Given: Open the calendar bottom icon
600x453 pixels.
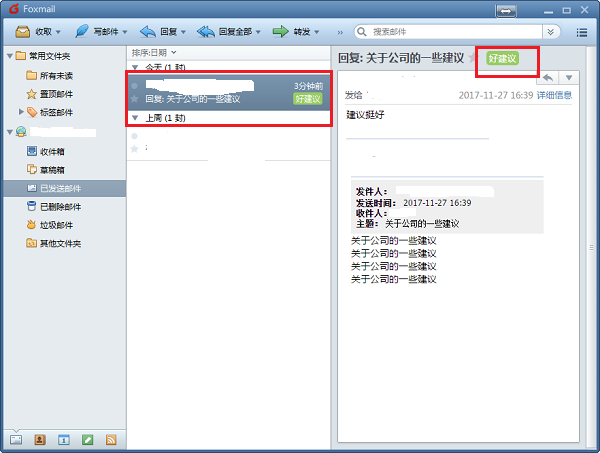Looking at the screenshot, I should pos(64,440).
